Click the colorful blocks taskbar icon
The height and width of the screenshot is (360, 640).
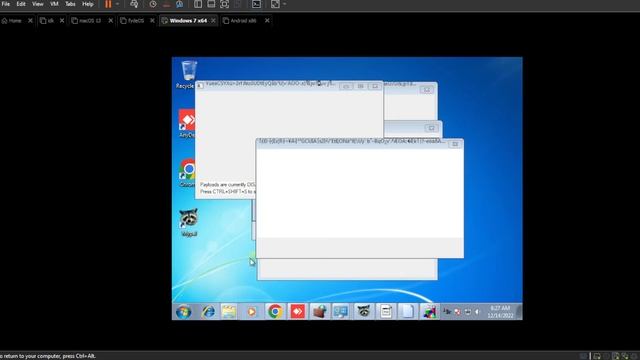coord(429,312)
